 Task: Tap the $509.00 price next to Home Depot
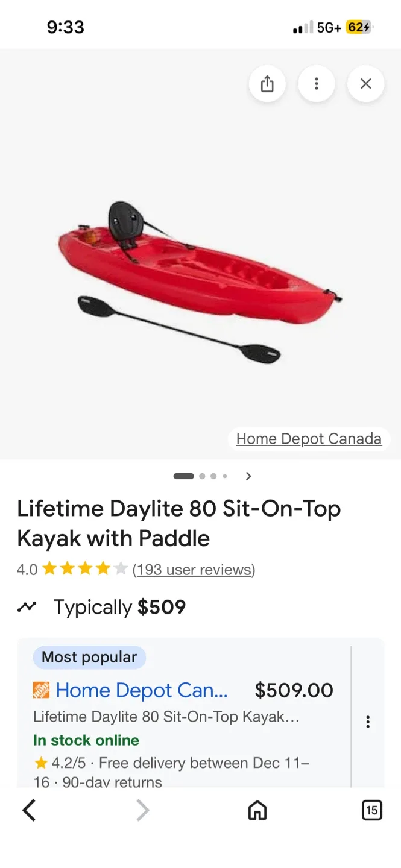click(294, 690)
